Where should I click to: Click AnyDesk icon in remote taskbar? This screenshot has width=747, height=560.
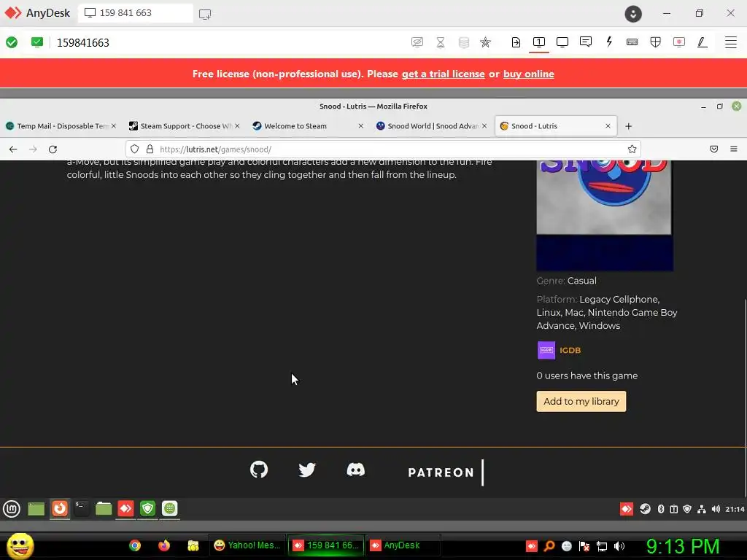[x=125, y=508]
